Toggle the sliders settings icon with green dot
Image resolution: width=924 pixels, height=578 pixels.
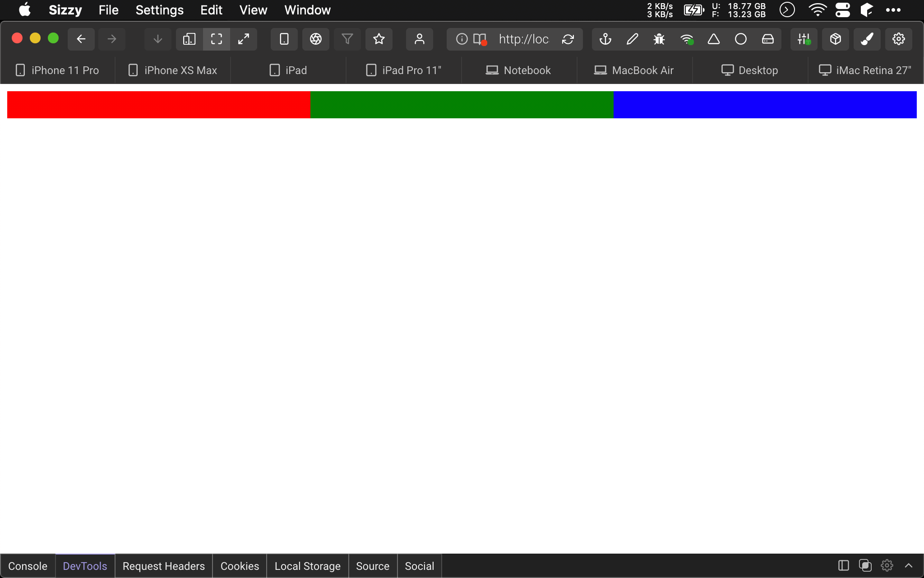pyautogui.click(x=804, y=39)
